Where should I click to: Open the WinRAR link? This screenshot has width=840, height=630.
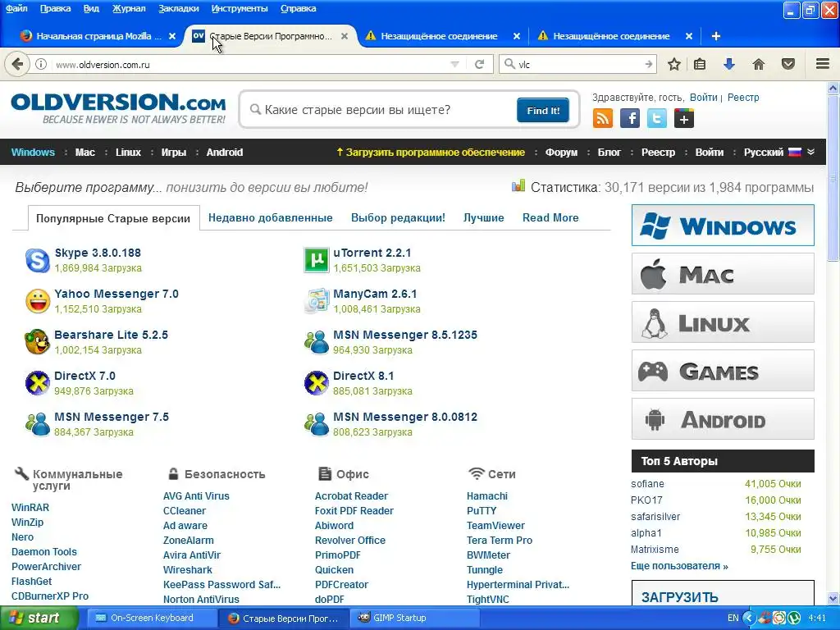30,507
